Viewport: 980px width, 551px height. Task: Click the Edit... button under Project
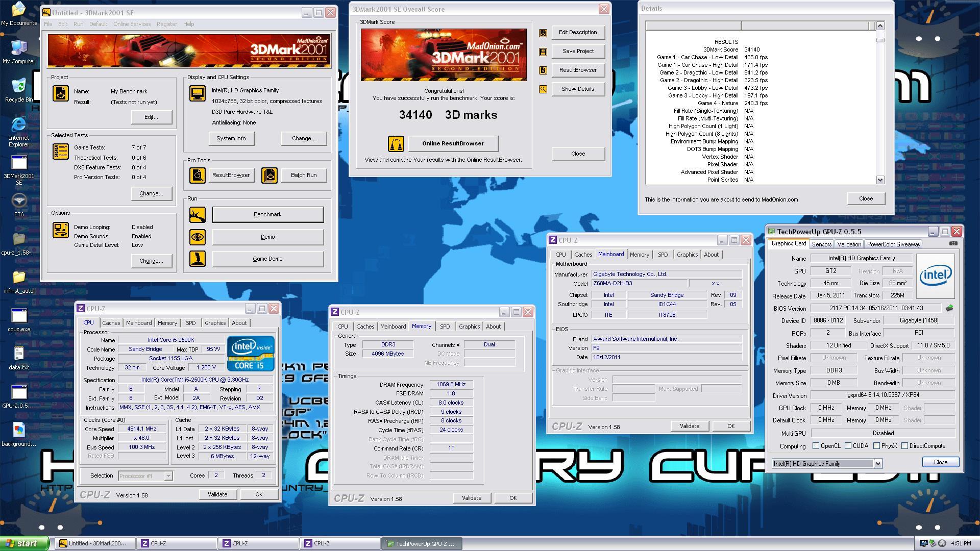pos(151,117)
